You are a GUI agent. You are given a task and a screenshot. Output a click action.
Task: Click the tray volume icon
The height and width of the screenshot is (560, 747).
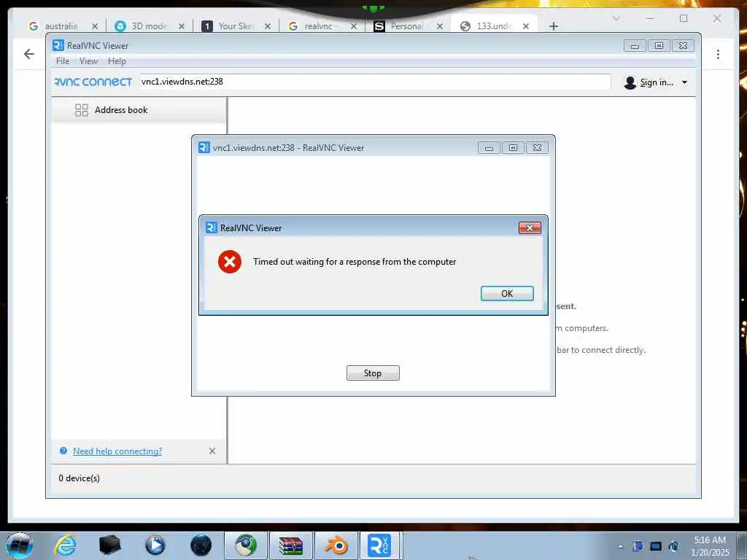[x=673, y=546]
